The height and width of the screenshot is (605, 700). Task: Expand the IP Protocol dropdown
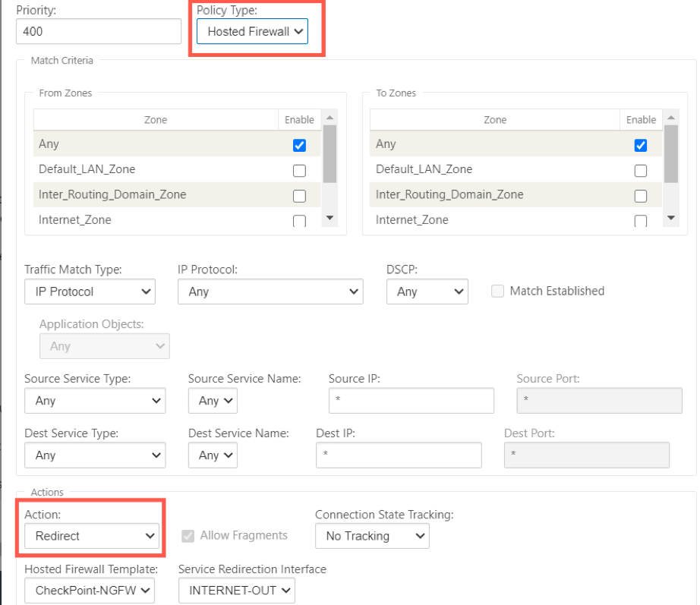pos(270,291)
